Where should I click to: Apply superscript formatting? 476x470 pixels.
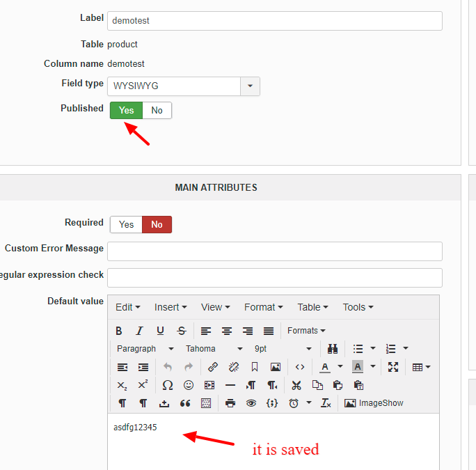point(143,385)
